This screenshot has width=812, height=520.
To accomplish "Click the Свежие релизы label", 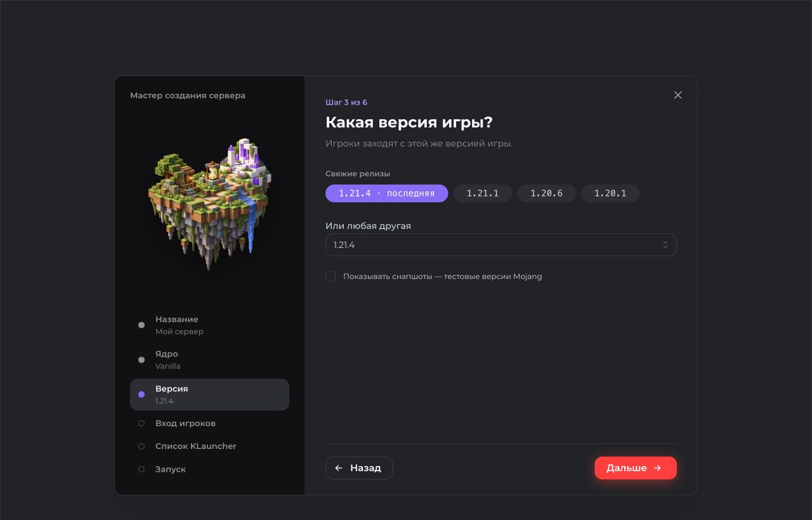I will [x=358, y=174].
